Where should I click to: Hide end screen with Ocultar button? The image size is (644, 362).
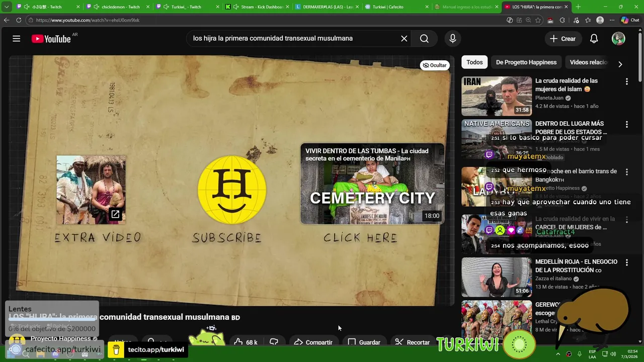(435, 65)
